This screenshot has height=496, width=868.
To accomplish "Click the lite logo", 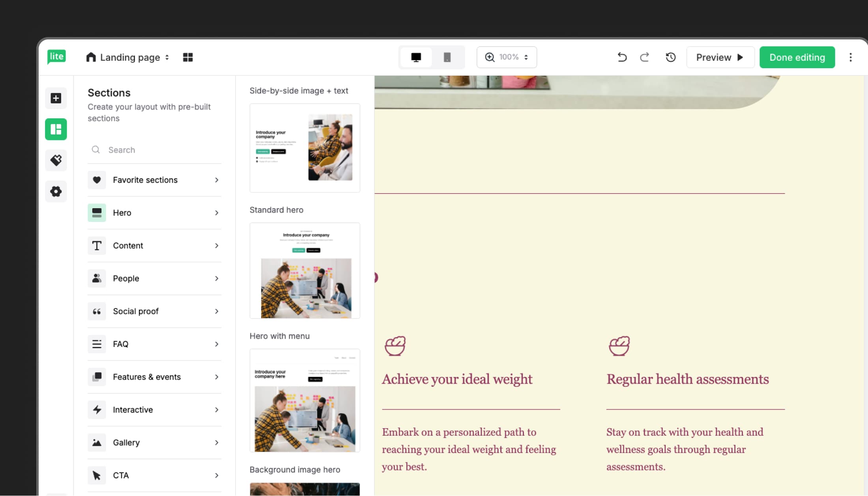I will click(x=56, y=57).
